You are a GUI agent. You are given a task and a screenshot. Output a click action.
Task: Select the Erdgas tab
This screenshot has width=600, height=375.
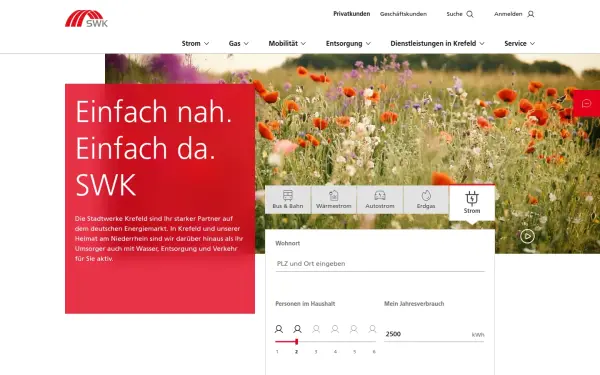point(426,200)
